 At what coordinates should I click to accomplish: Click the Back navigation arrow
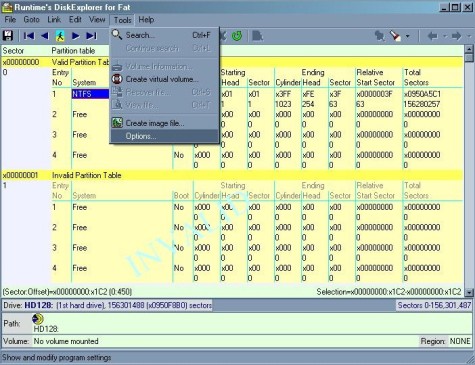[x=432, y=36]
